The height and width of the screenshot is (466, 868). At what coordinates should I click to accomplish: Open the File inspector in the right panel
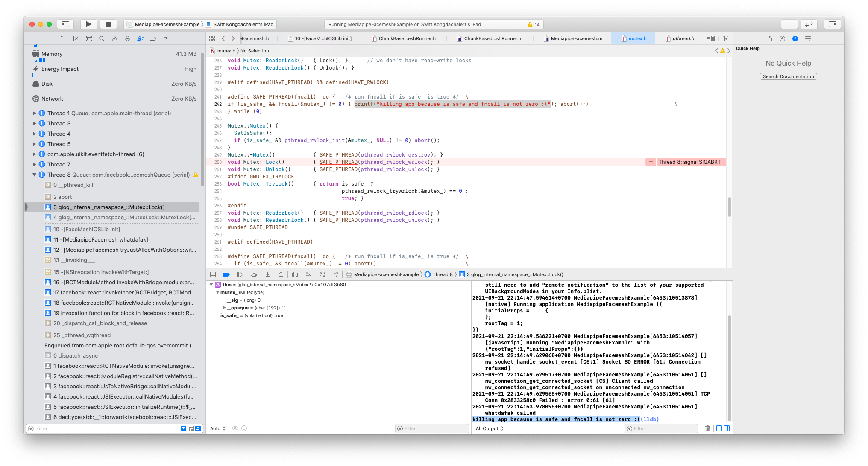(770, 38)
